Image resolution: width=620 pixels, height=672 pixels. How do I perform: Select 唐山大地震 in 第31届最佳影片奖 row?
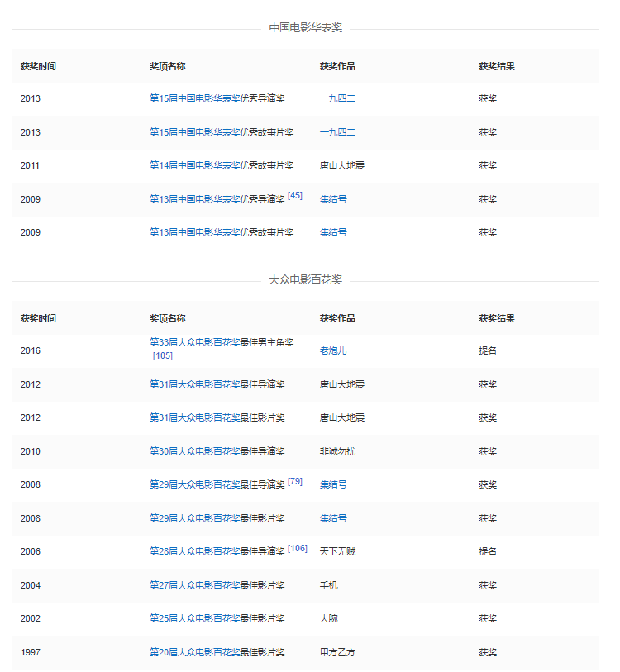point(342,417)
